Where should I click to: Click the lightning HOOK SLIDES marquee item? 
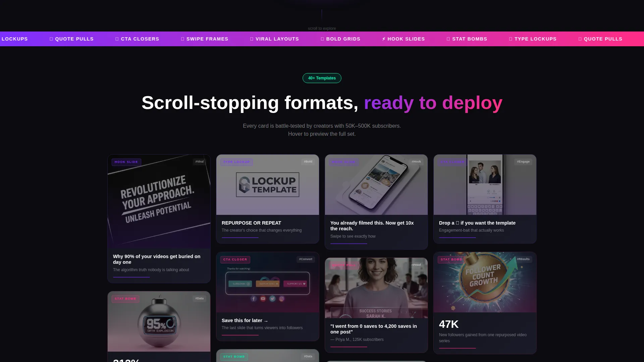(x=404, y=39)
